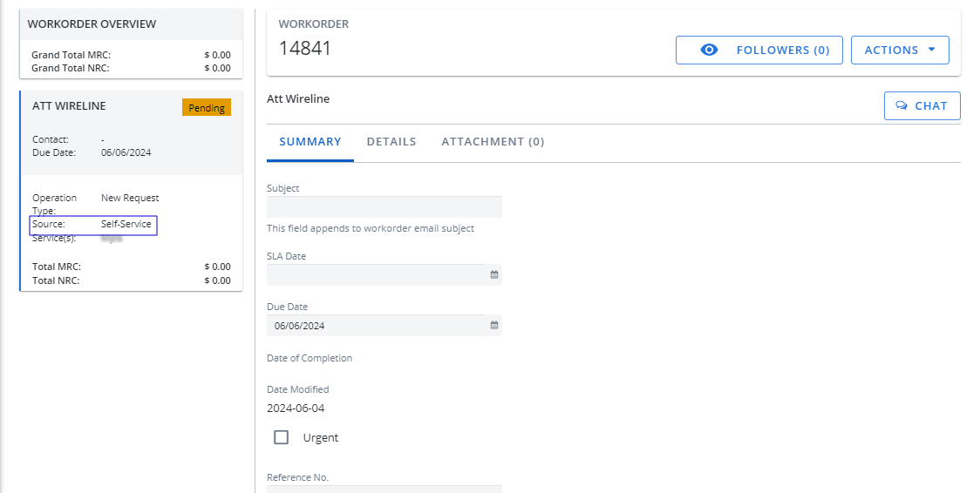The height and width of the screenshot is (493, 980).
Task: Click the eye icon in the Followers button
Action: (710, 51)
